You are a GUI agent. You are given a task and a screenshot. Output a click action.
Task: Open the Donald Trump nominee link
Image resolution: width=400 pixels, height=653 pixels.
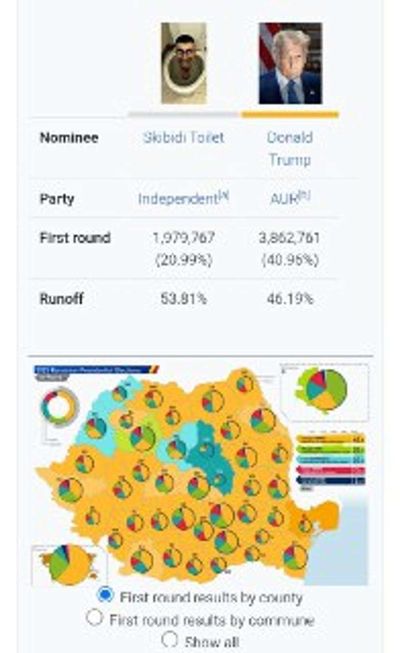click(x=290, y=149)
